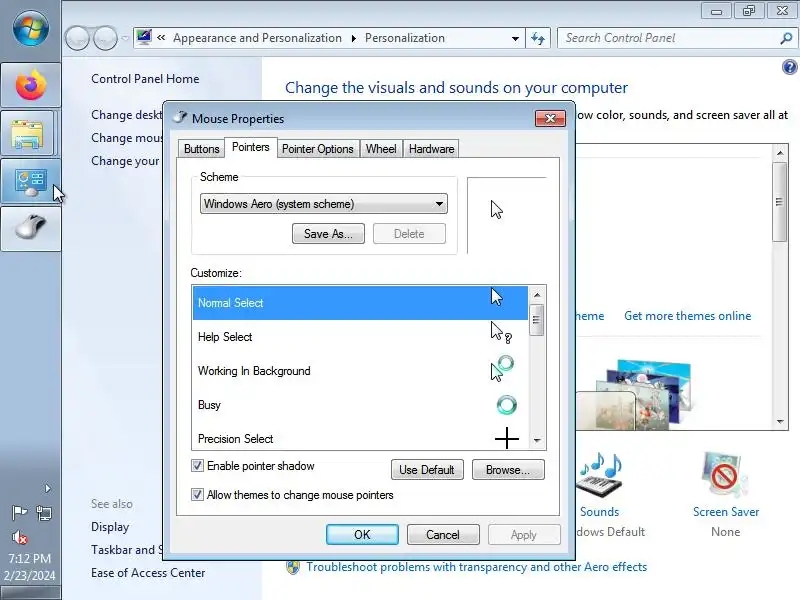Click the Save As... button
Image resolution: width=800 pixels, height=600 pixels.
click(x=328, y=234)
